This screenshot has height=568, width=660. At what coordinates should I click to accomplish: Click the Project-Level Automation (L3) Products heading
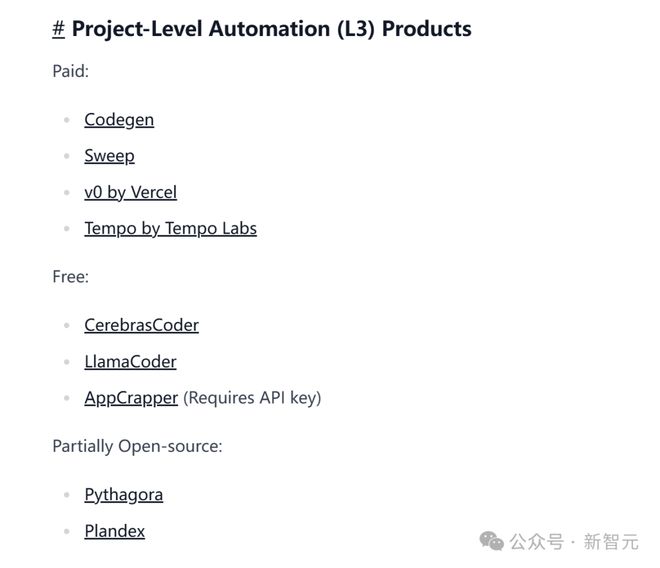[271, 29]
